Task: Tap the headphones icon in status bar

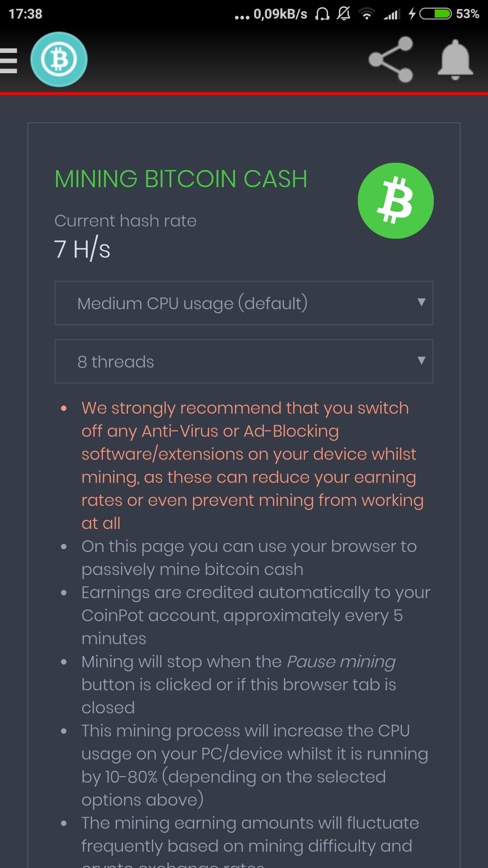Action: (322, 14)
